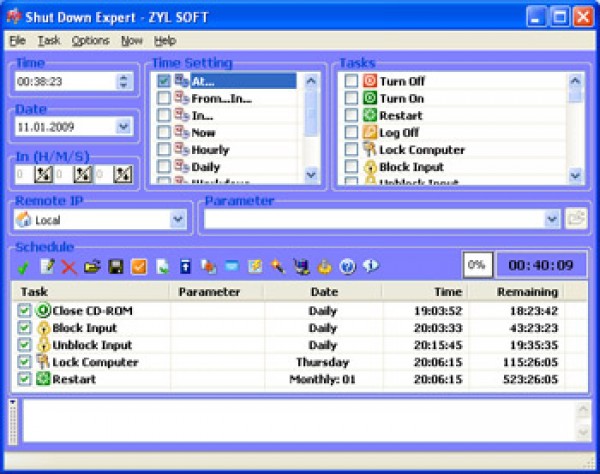Sort by the Date column header
Image resolution: width=600 pixels, height=474 pixels.
click(x=323, y=292)
